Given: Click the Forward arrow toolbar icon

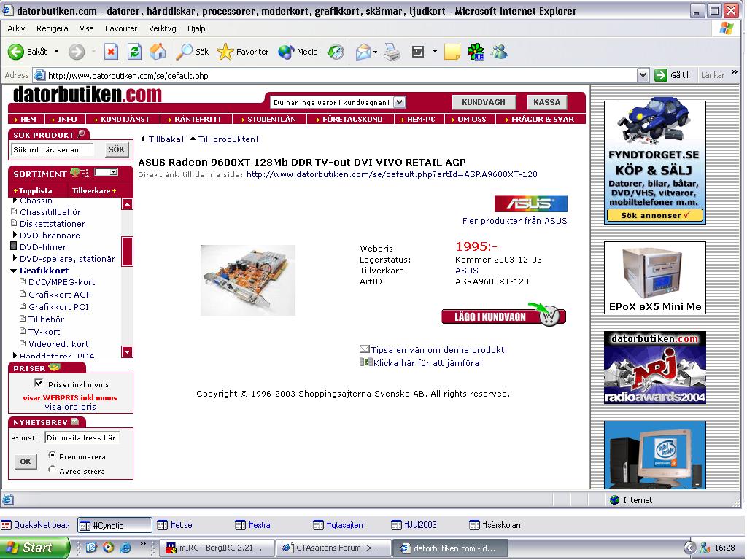Looking at the screenshot, I should 76,52.
